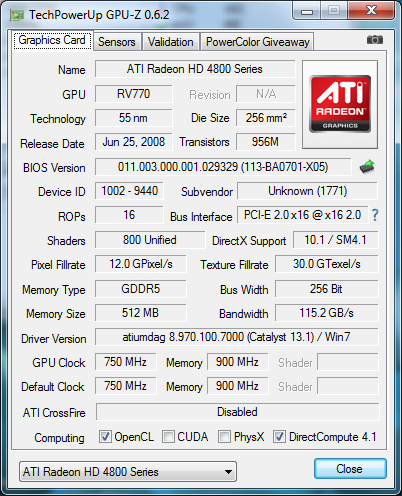Toggle the DirectCompute 4.1 checkbox

279,436
